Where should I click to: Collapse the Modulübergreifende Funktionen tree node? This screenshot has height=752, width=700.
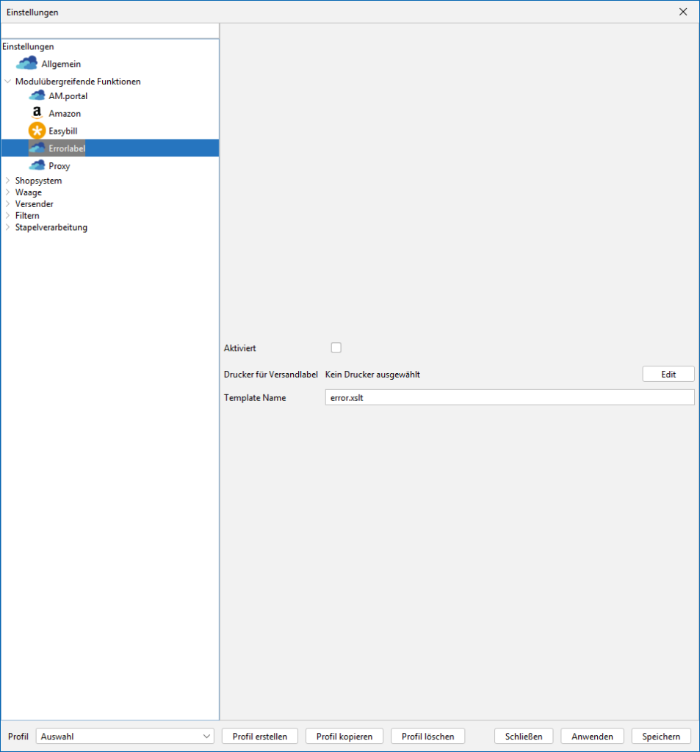8,82
